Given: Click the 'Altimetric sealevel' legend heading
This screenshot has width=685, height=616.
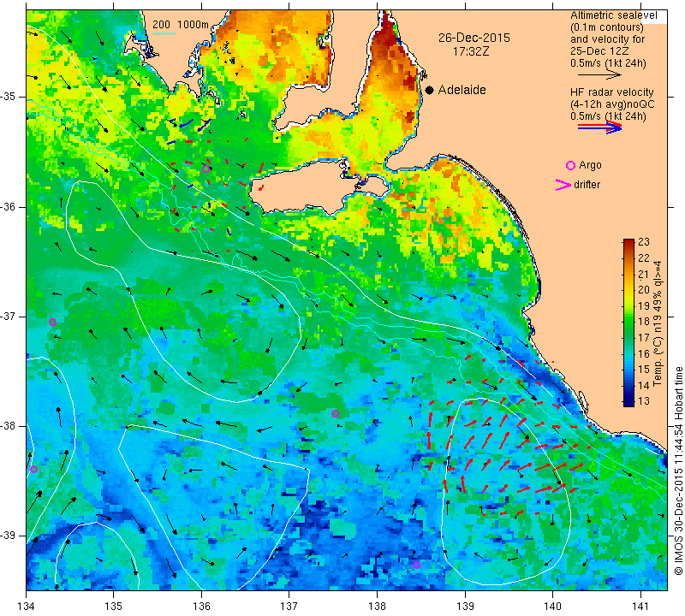Looking at the screenshot, I should click(613, 15).
